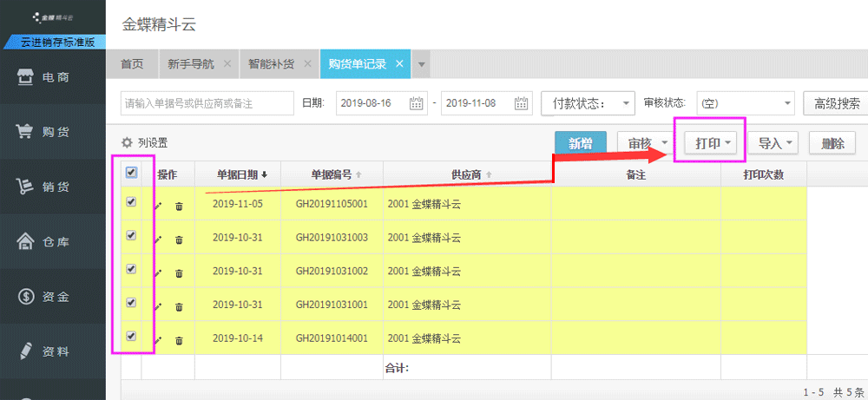Viewport: 868px width, 400px height.
Task: Click supplier cell in GH20191105001 row
Action: point(467,204)
